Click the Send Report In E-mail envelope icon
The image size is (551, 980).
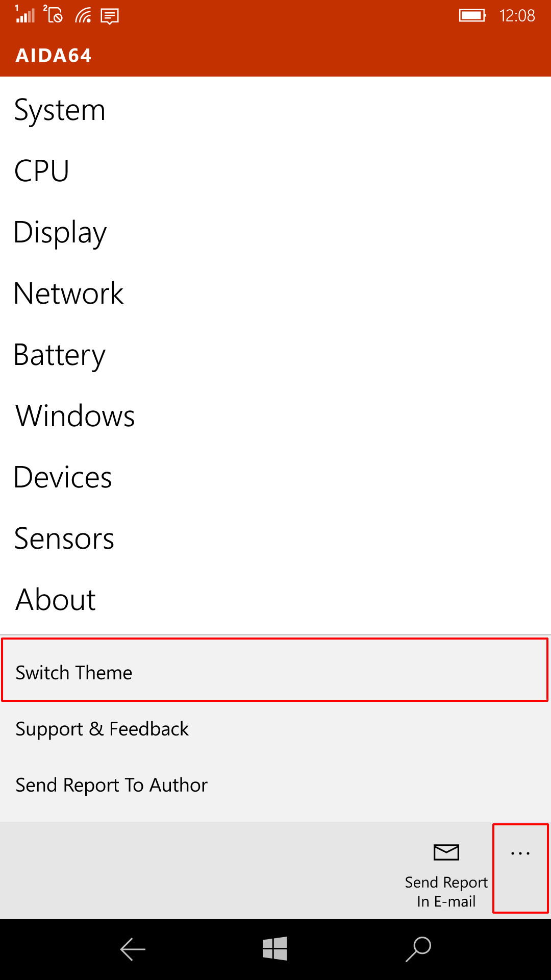[446, 852]
